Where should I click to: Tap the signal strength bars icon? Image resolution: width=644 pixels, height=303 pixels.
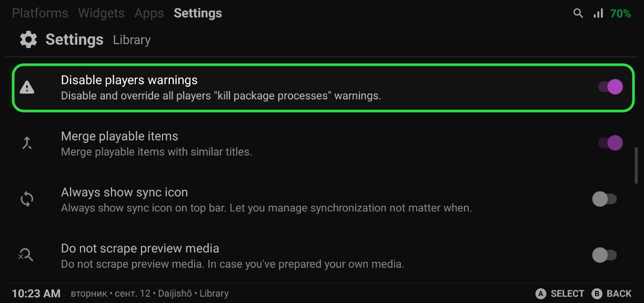598,14
